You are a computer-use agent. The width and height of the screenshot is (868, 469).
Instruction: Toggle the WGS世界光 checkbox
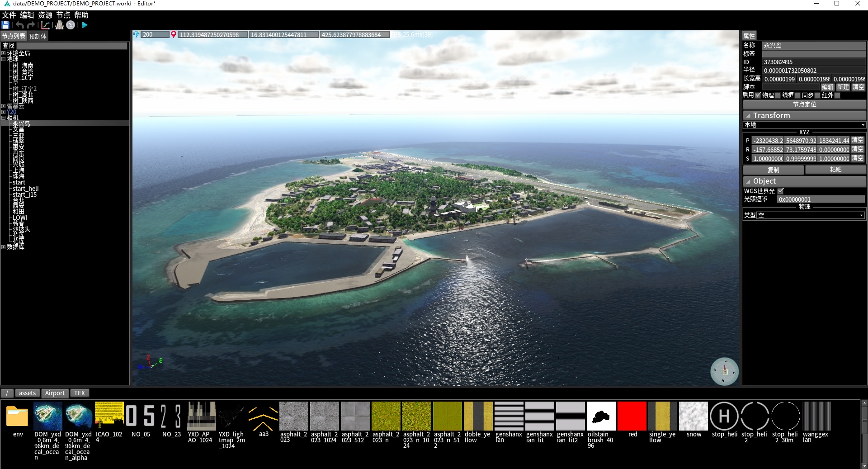(781, 191)
